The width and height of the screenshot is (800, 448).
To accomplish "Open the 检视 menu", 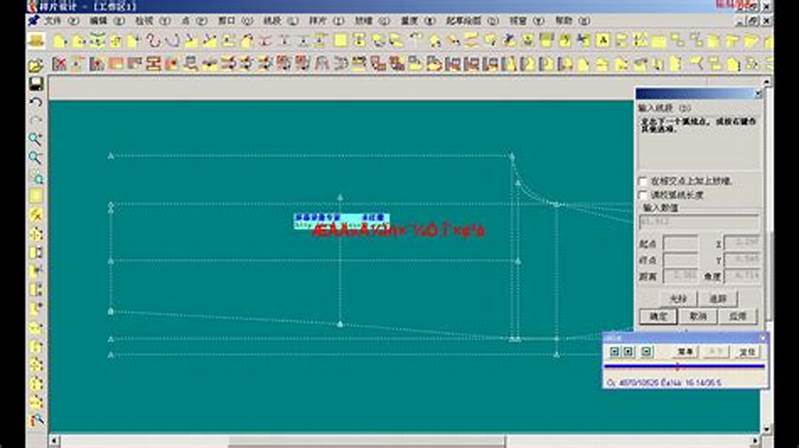I will 152,21.
